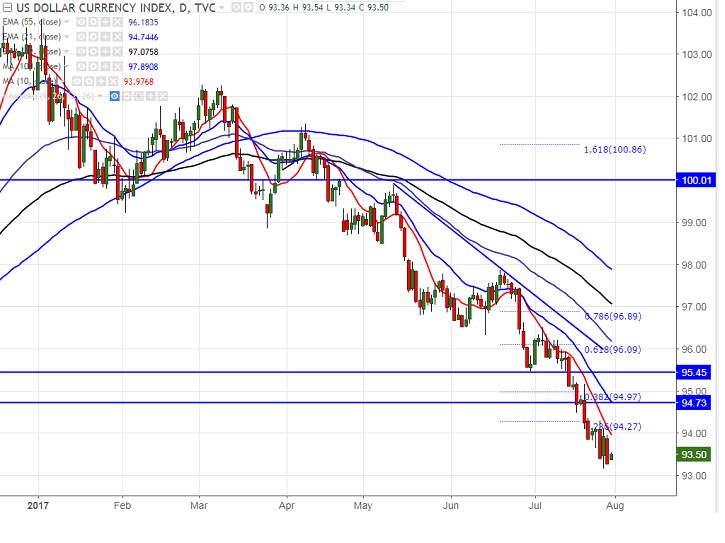Remove the EMA 21 indicator with its X icon
The width and height of the screenshot is (725, 543).
(x=117, y=37)
